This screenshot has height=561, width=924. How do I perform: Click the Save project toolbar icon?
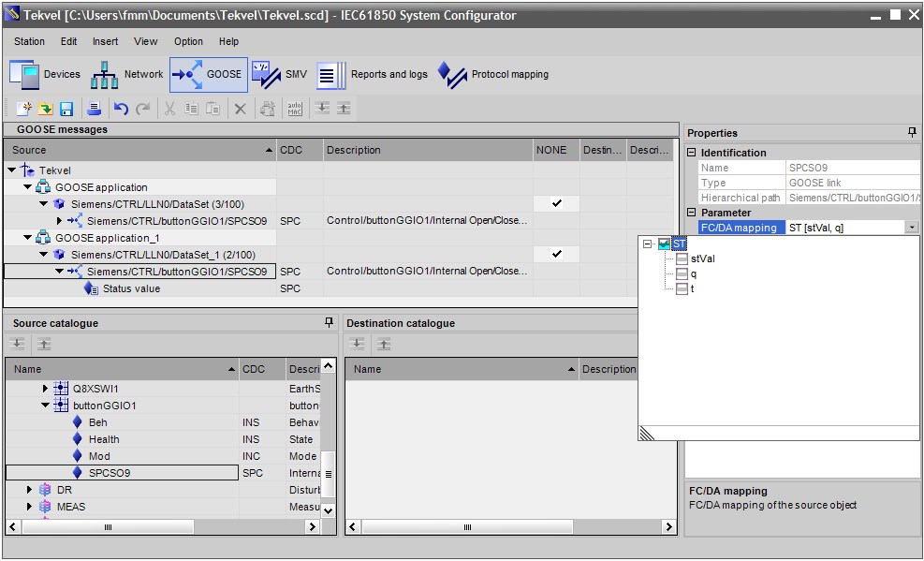click(x=66, y=109)
